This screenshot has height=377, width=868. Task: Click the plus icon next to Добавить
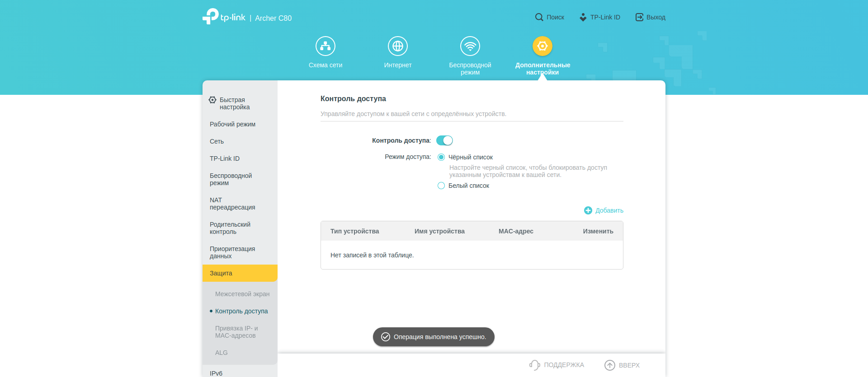point(588,210)
